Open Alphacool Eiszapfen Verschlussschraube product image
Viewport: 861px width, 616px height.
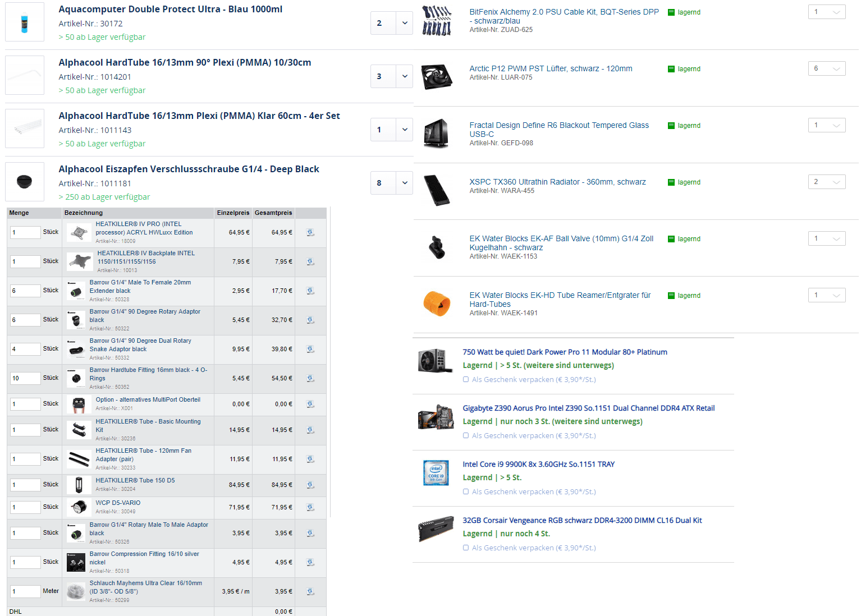(25, 182)
